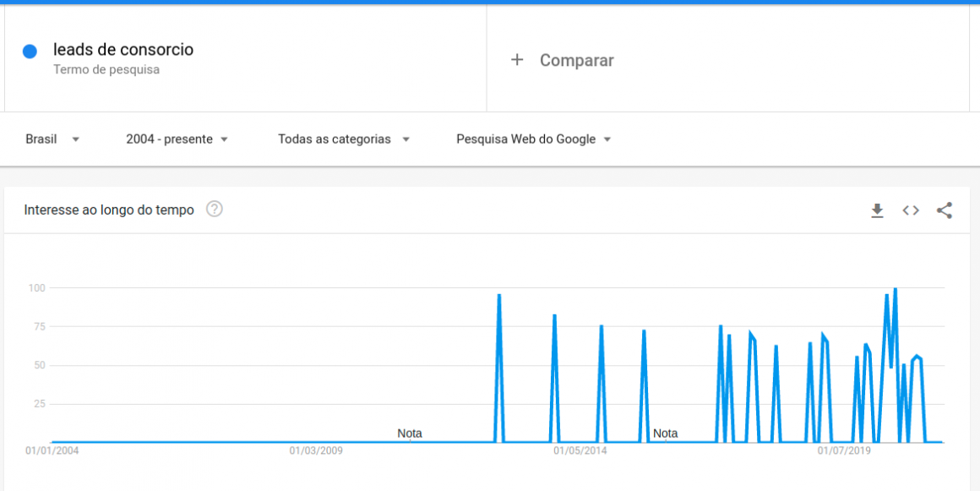980x491 pixels.
Task: Click the first Nota marker on chart
Action: pyautogui.click(x=410, y=434)
